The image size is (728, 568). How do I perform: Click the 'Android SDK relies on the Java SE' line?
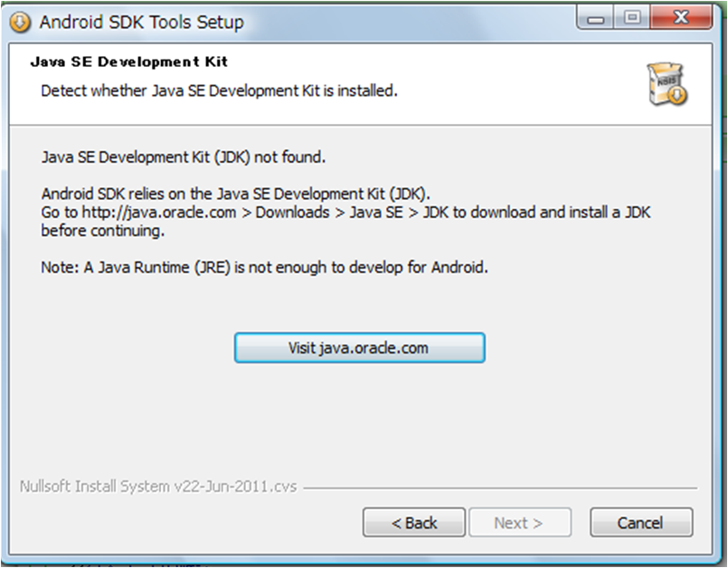click(x=235, y=194)
